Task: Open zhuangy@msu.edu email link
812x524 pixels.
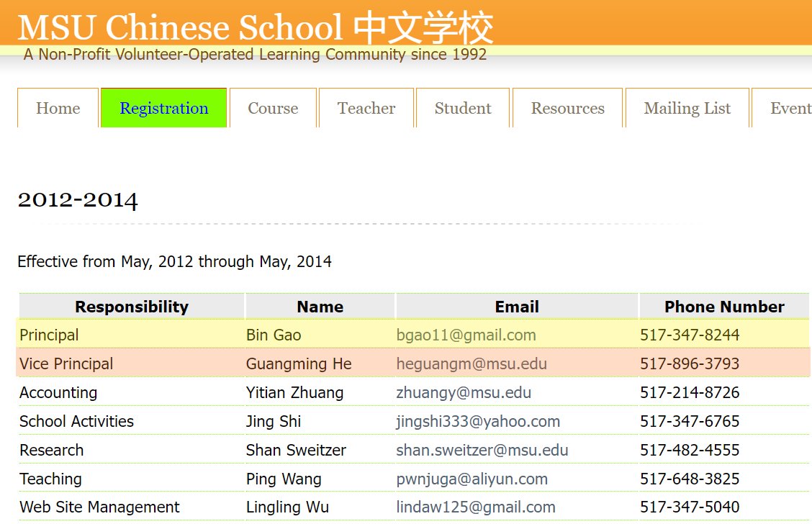Action: [x=463, y=392]
